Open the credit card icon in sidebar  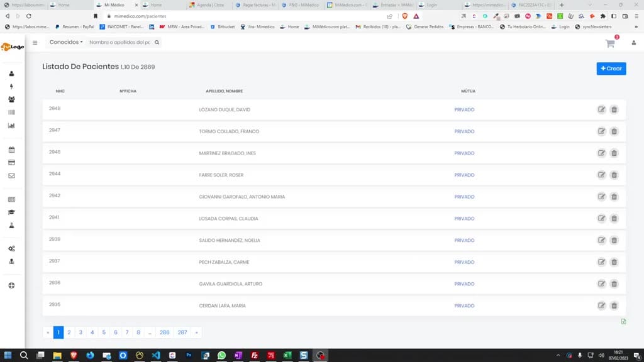pos(11,163)
